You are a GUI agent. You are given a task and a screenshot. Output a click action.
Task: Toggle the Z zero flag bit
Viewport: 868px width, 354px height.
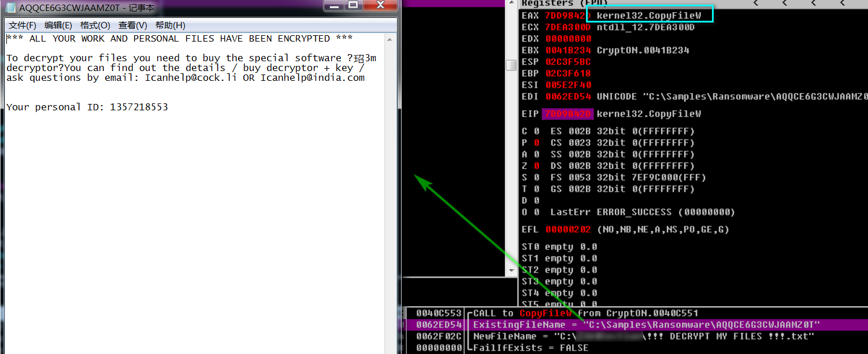pyautogui.click(x=536, y=166)
